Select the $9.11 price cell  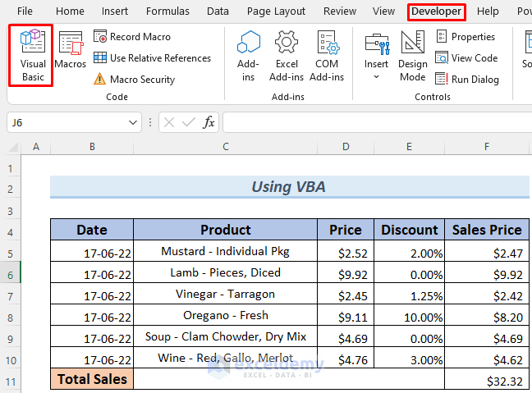point(346,315)
